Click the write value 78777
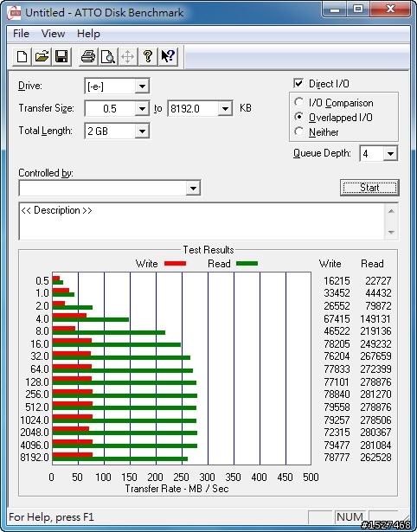This screenshot has height=532, width=417. (337, 458)
